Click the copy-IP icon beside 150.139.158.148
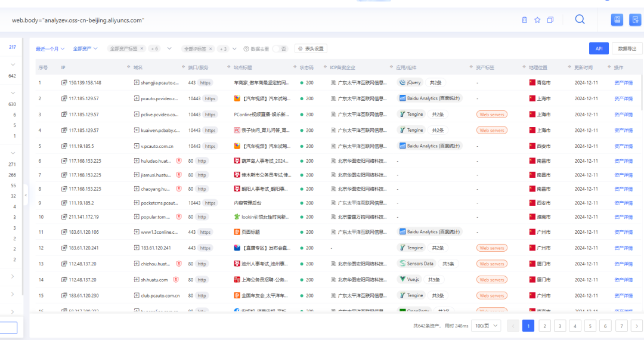This screenshot has height=340, width=644. tap(64, 83)
